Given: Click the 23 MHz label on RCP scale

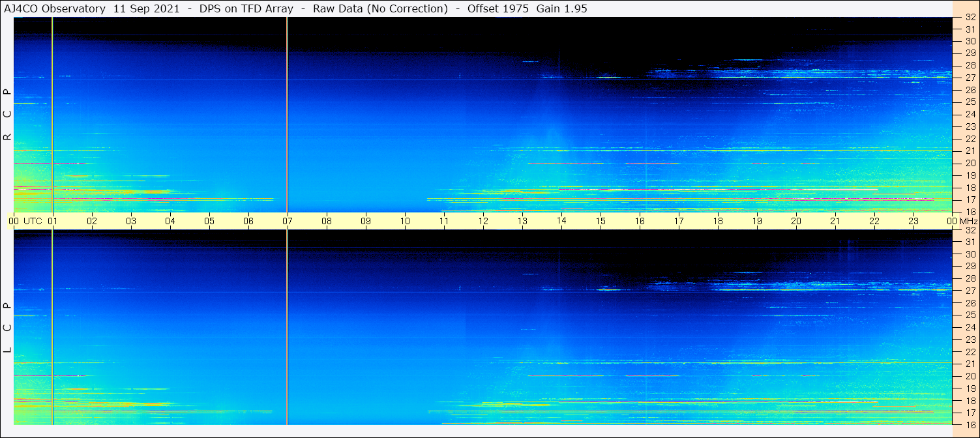Looking at the screenshot, I should (970, 126).
